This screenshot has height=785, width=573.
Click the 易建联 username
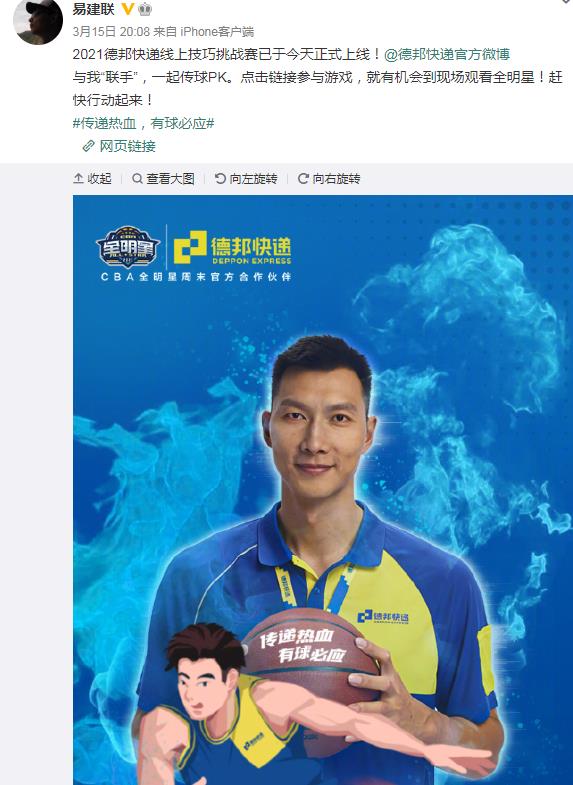(x=94, y=9)
